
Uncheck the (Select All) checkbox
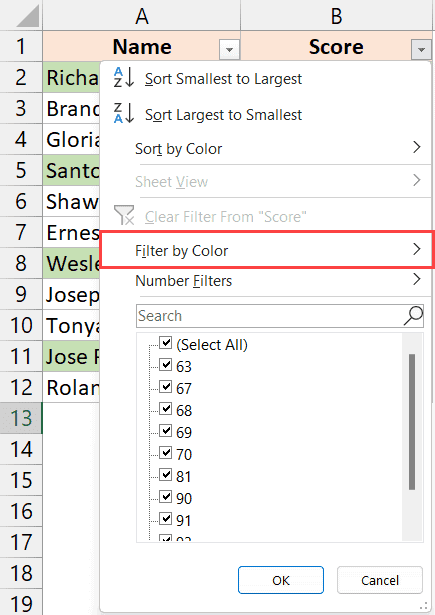tap(166, 343)
